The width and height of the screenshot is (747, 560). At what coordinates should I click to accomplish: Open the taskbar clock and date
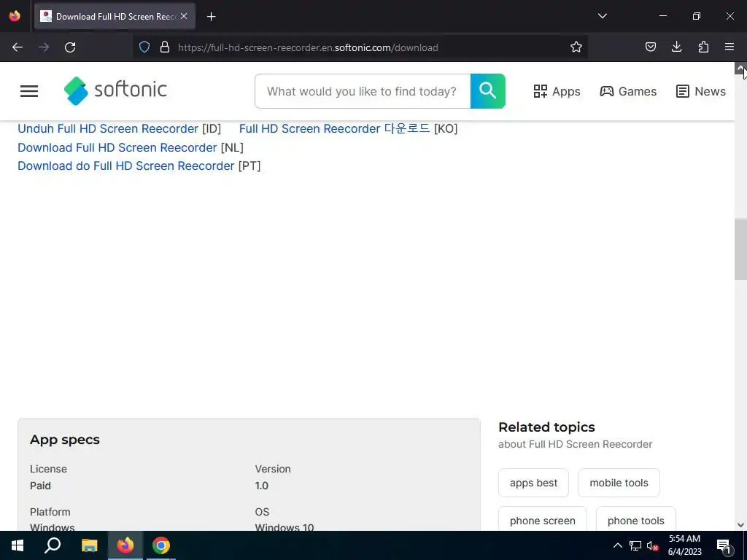click(684, 545)
